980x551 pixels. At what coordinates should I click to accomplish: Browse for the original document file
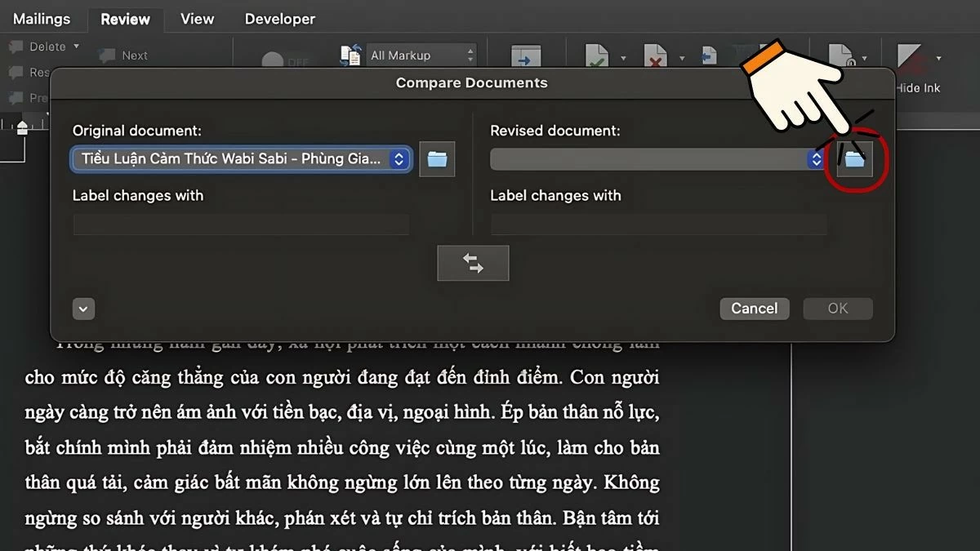pos(437,159)
